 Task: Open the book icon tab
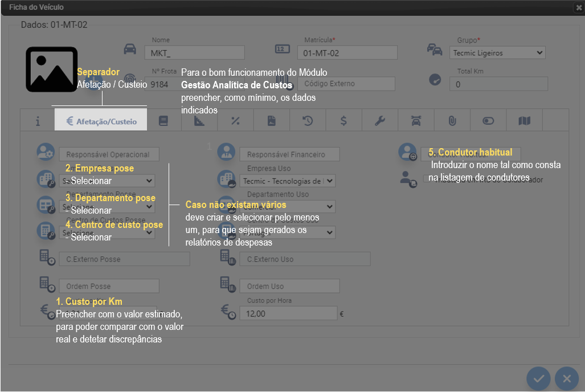[x=163, y=121]
